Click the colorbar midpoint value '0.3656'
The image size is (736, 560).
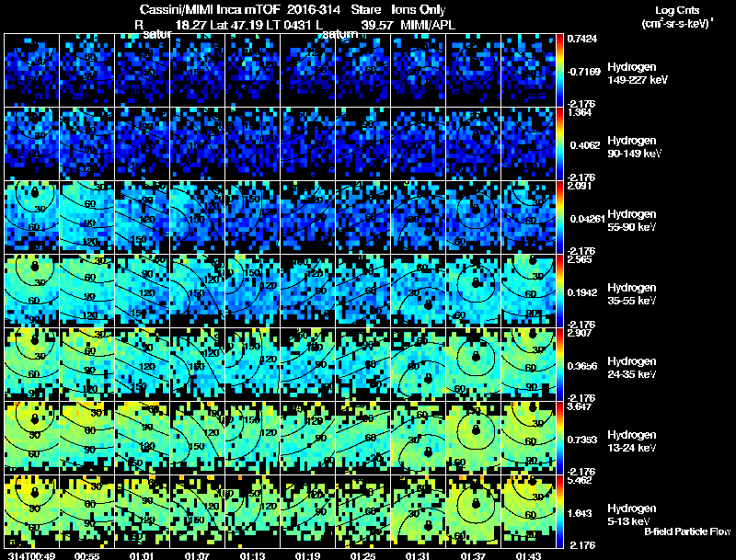tap(582, 366)
